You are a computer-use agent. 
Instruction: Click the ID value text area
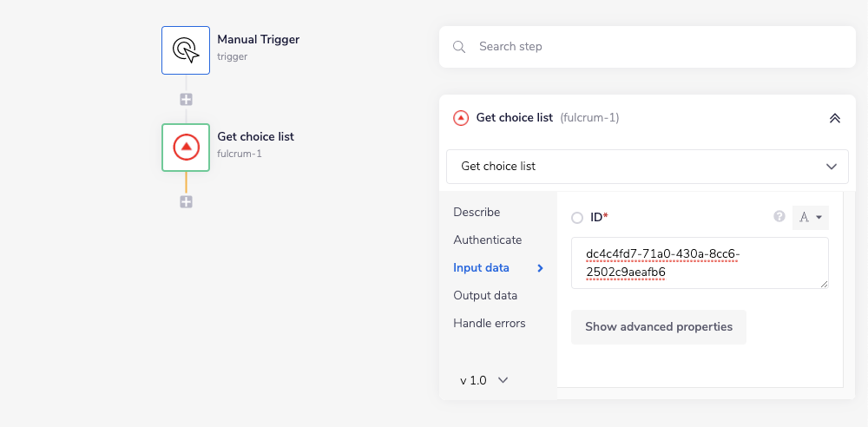point(700,263)
